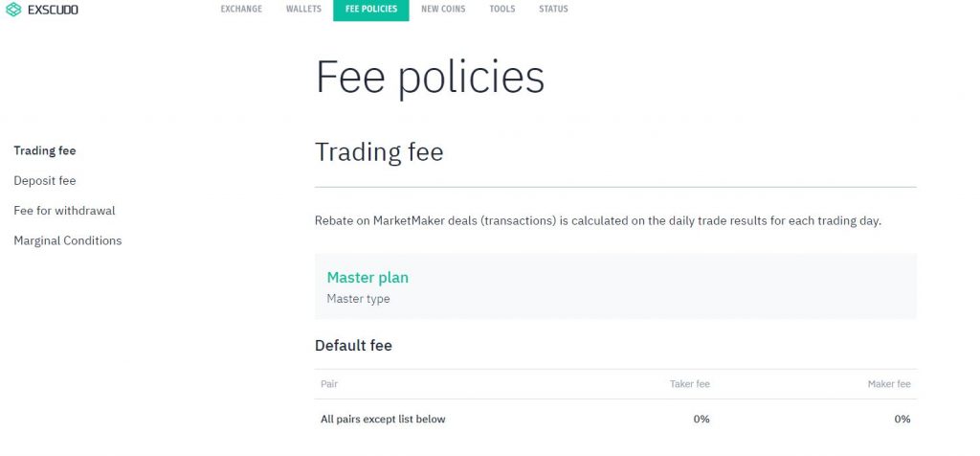The width and height of the screenshot is (980, 456).
Task: Click the Master plan heading
Action: [367, 277]
